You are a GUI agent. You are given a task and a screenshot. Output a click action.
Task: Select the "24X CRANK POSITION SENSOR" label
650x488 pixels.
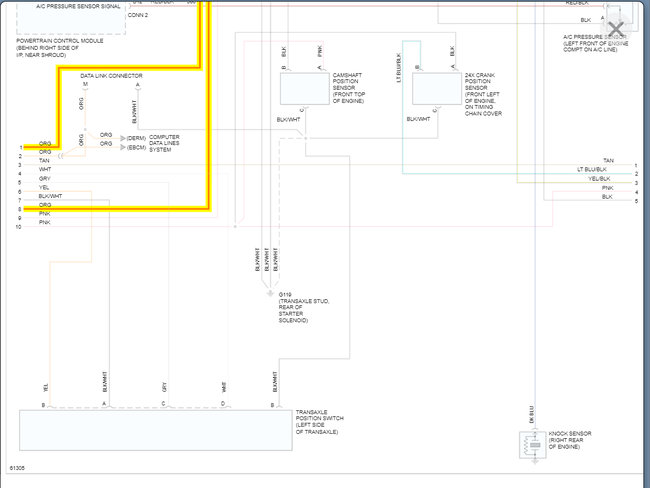[x=483, y=94]
